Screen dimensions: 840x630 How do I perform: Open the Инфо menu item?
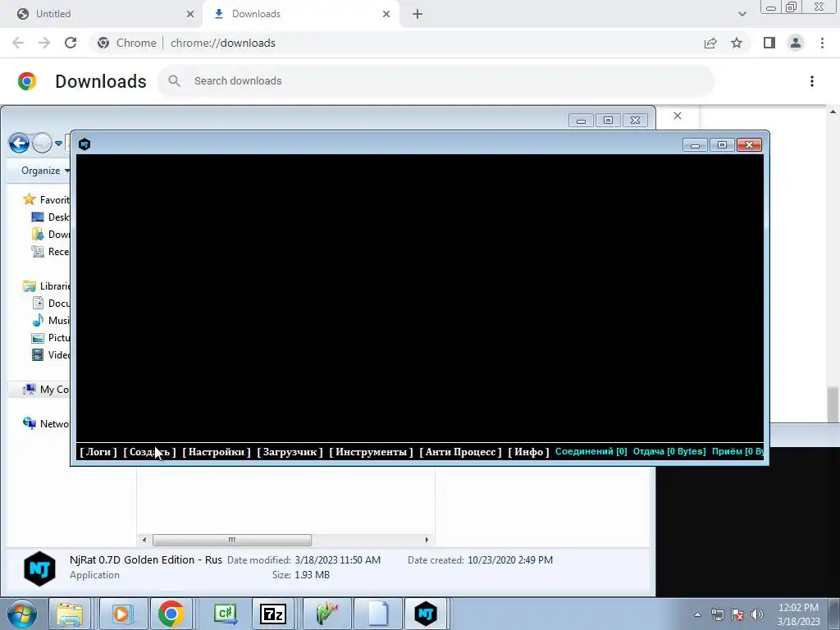[529, 452]
